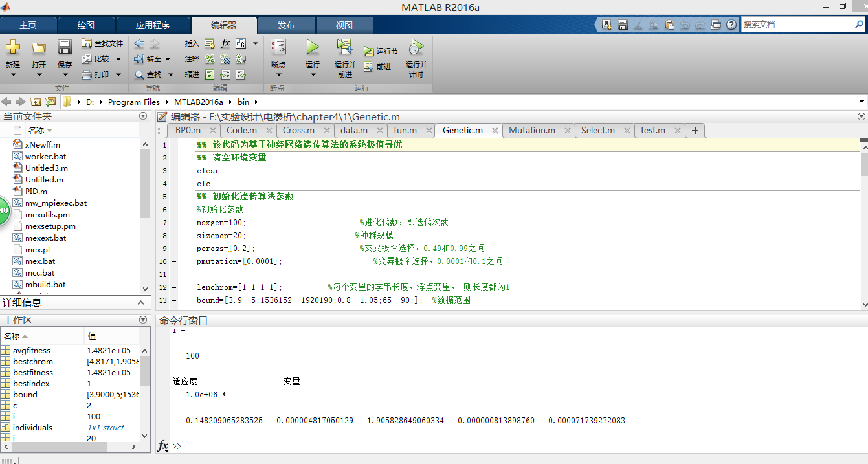Open the Save (保存) dropdown arrow
Image resolution: width=868 pixels, height=464 pixels.
[x=65, y=74]
